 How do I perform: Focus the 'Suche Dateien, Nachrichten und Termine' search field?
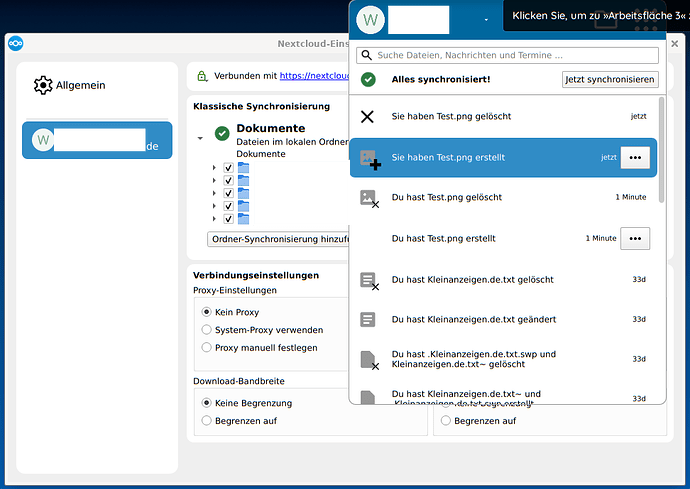pyautogui.click(x=507, y=55)
